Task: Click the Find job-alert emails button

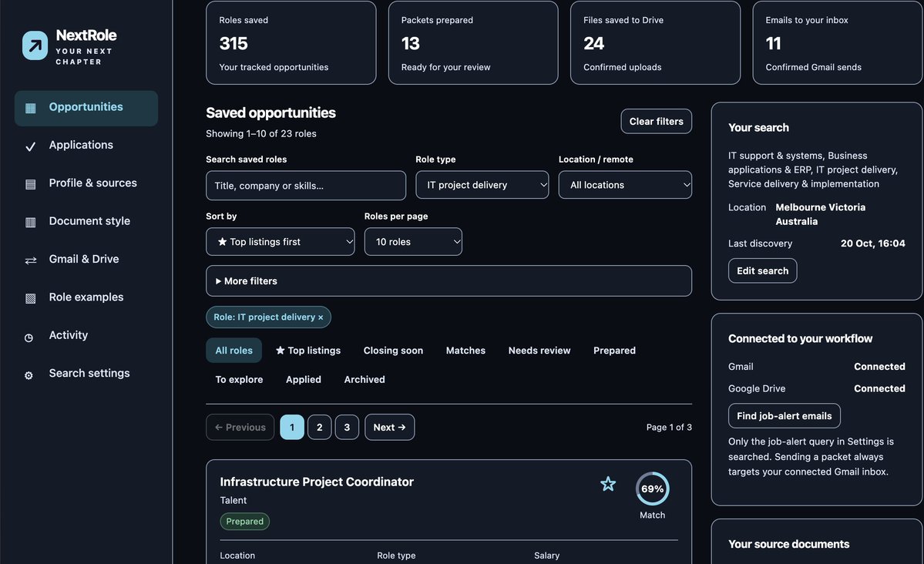Action: pos(785,416)
